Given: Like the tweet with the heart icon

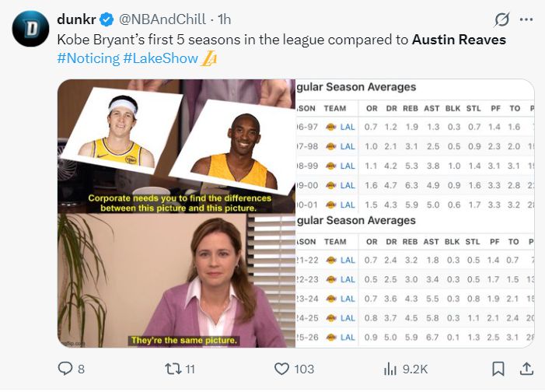Looking at the screenshot, I should coord(283,369).
